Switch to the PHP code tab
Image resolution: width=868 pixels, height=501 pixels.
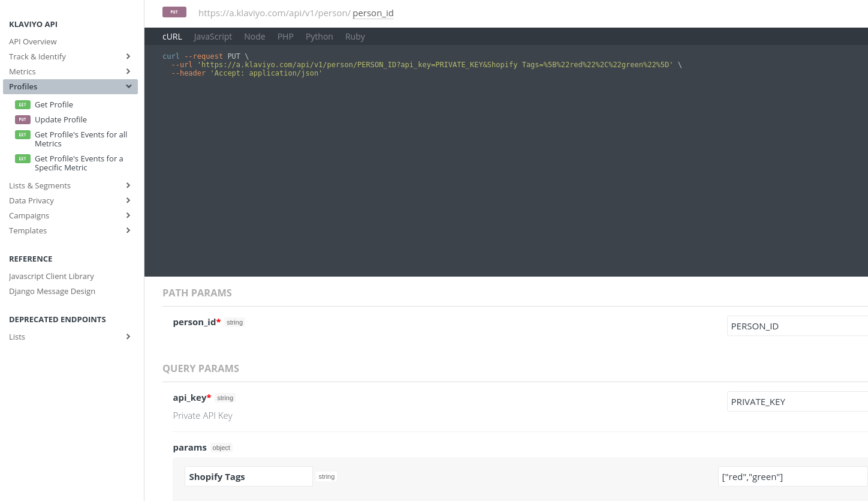pyautogui.click(x=285, y=37)
